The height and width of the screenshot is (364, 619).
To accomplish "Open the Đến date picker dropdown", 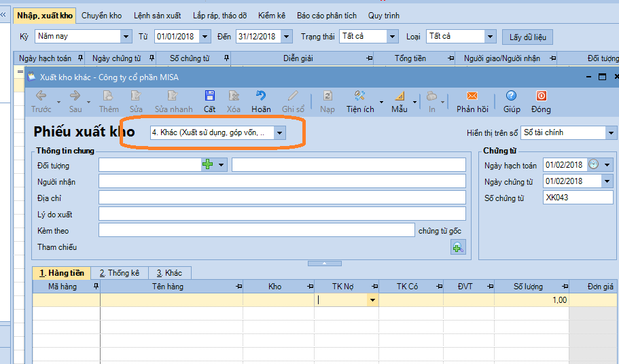I will click(287, 36).
